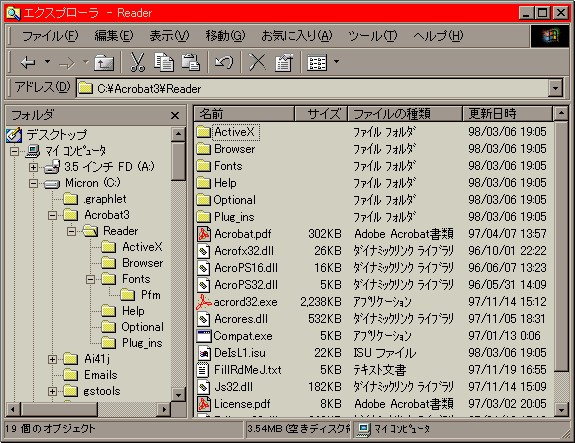Collapse the My Computer tree node
Viewport: 575px width, 443px height.
click(x=14, y=151)
